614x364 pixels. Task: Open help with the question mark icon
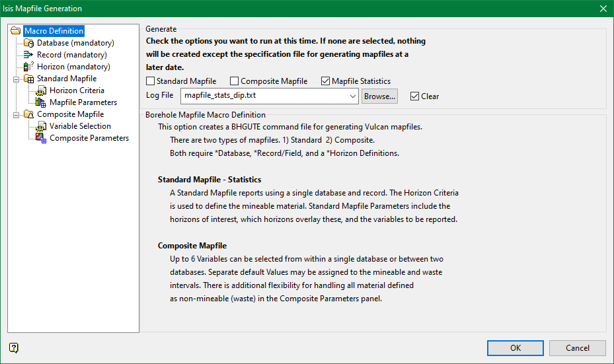tap(14, 347)
